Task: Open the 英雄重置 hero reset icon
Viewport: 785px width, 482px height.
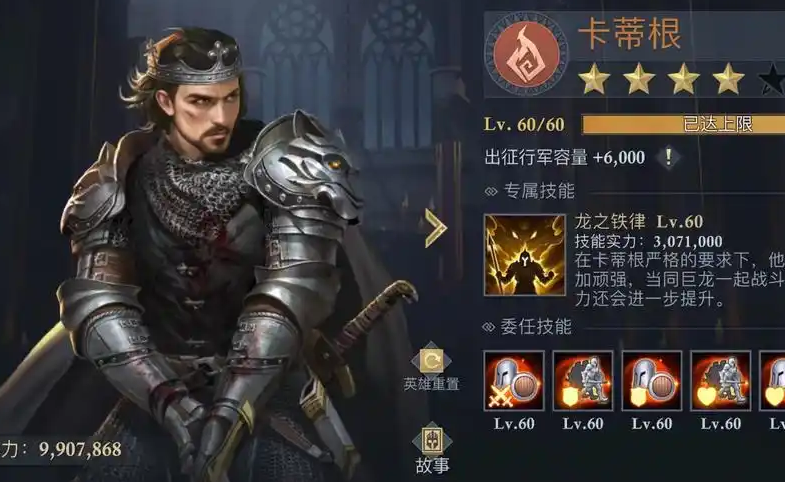Action: [431, 367]
